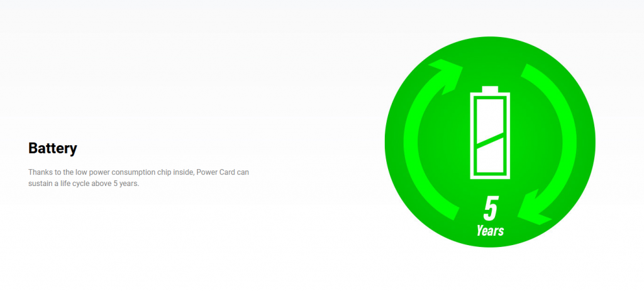Click "5 years." at the paragraph's end
This screenshot has width=644, height=291.
click(x=125, y=184)
